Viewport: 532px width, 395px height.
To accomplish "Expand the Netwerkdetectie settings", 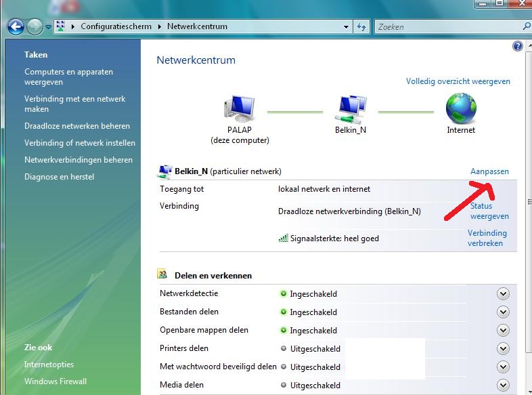I will click(503, 294).
